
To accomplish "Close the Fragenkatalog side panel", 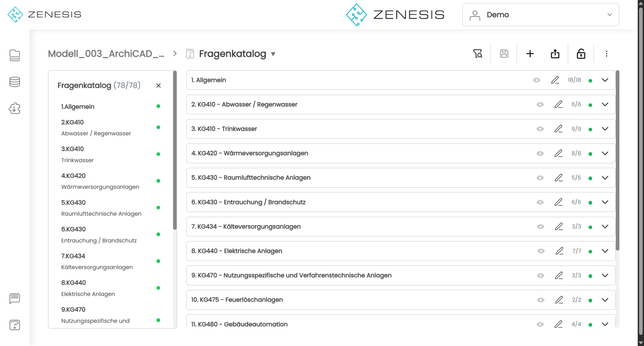I will click(x=158, y=86).
